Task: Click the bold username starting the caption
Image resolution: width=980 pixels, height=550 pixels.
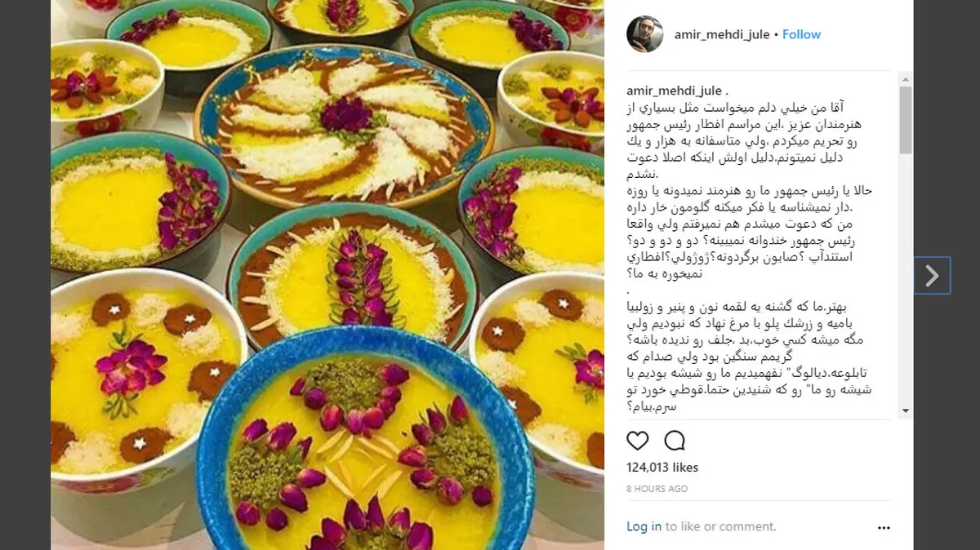Action: click(674, 91)
